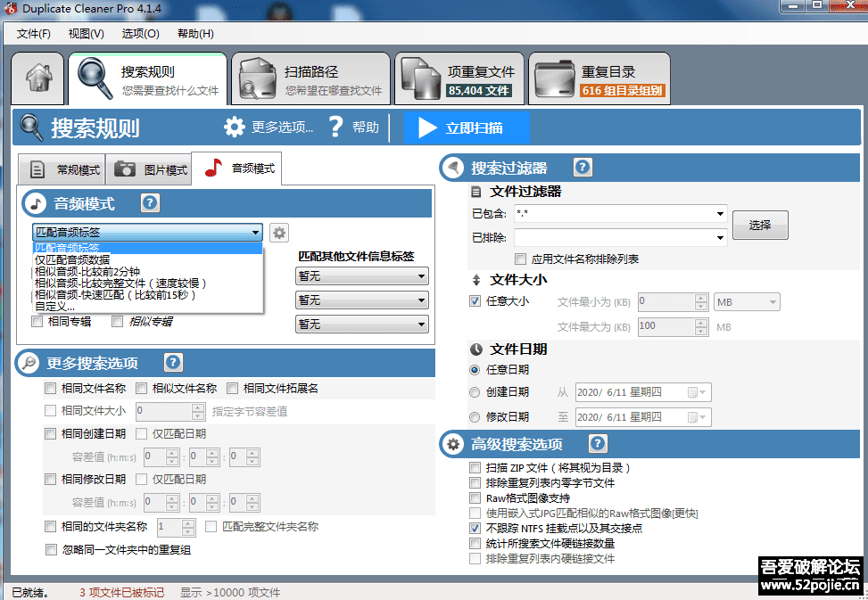
Task: Check 扫描 ZIP 文件 option
Action: [x=475, y=467]
